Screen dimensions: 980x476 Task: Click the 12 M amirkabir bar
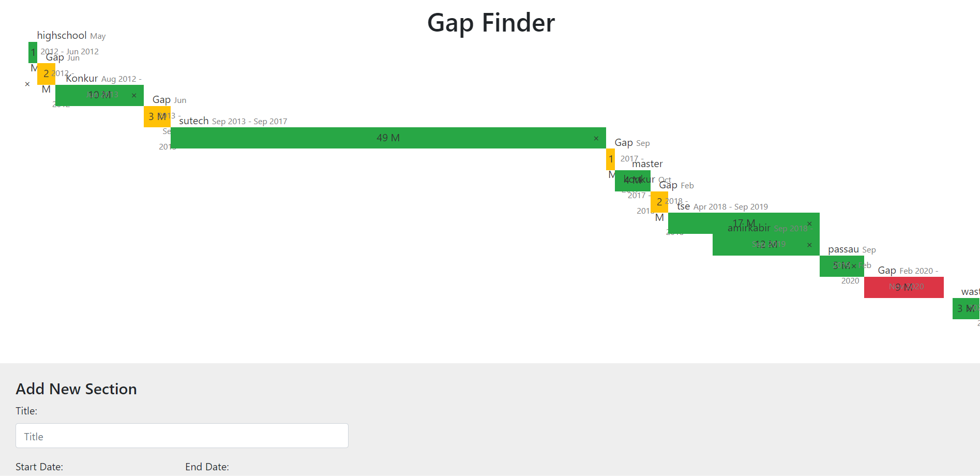click(765, 244)
